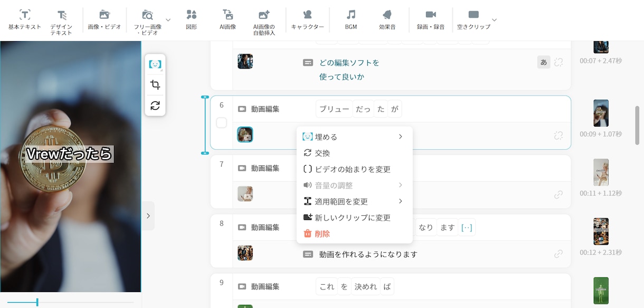
Task: Select the word ば in clip 9
Action: pos(387,287)
